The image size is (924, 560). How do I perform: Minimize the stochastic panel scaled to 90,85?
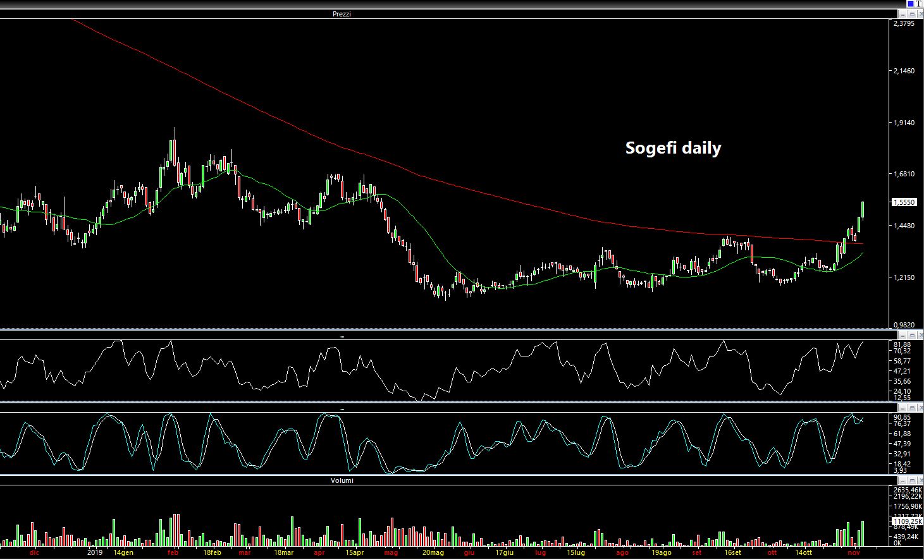[902, 408]
